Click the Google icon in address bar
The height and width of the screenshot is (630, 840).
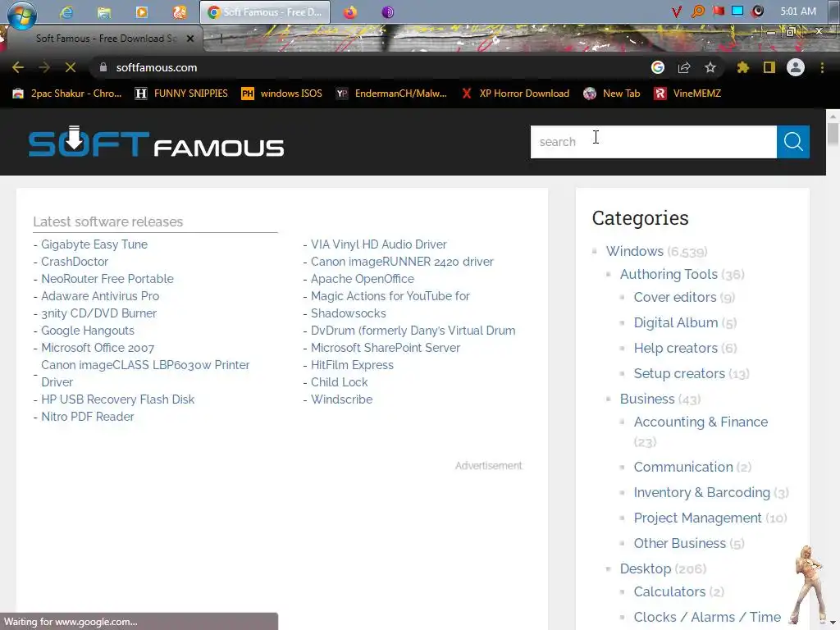658,67
